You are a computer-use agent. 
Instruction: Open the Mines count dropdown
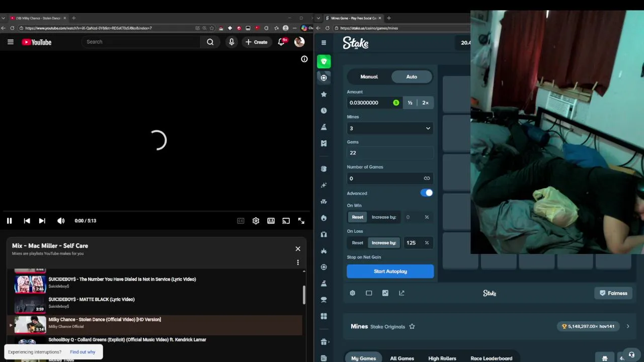(x=390, y=128)
